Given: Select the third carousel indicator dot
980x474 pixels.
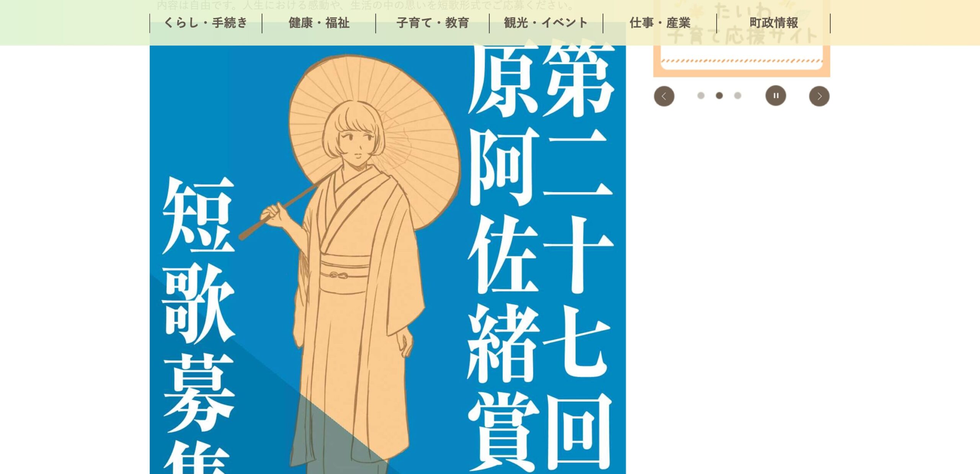Looking at the screenshot, I should click(x=738, y=96).
